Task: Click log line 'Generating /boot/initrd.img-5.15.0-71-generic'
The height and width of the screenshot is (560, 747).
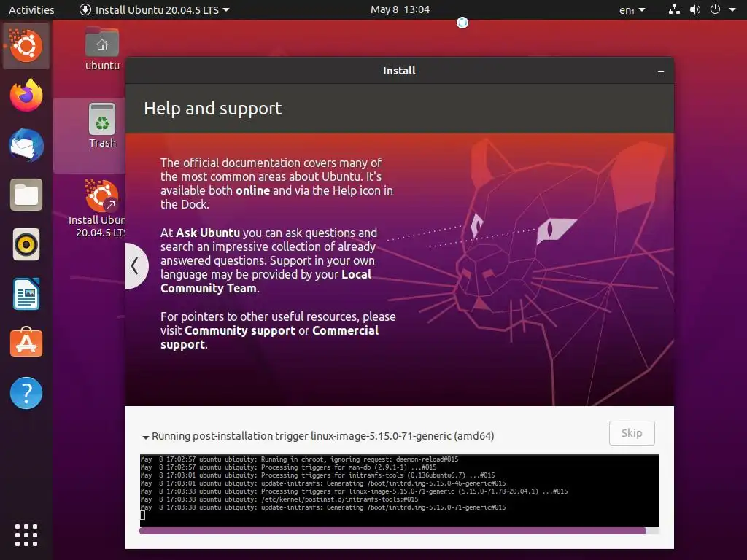Action: [323, 508]
